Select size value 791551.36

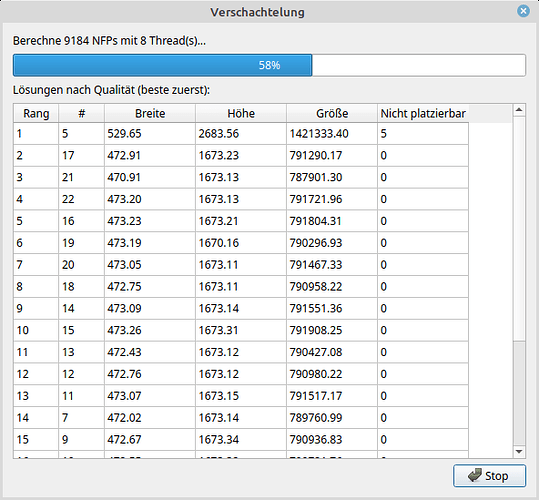(332, 309)
